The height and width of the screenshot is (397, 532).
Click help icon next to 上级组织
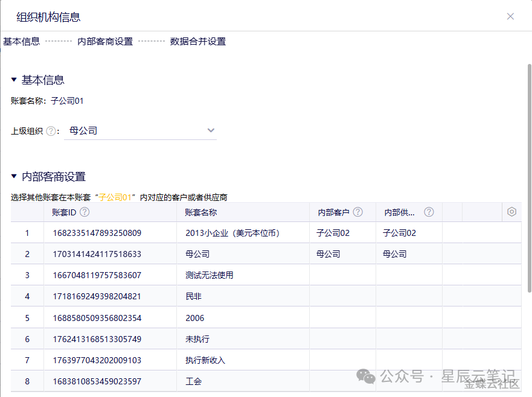point(51,131)
